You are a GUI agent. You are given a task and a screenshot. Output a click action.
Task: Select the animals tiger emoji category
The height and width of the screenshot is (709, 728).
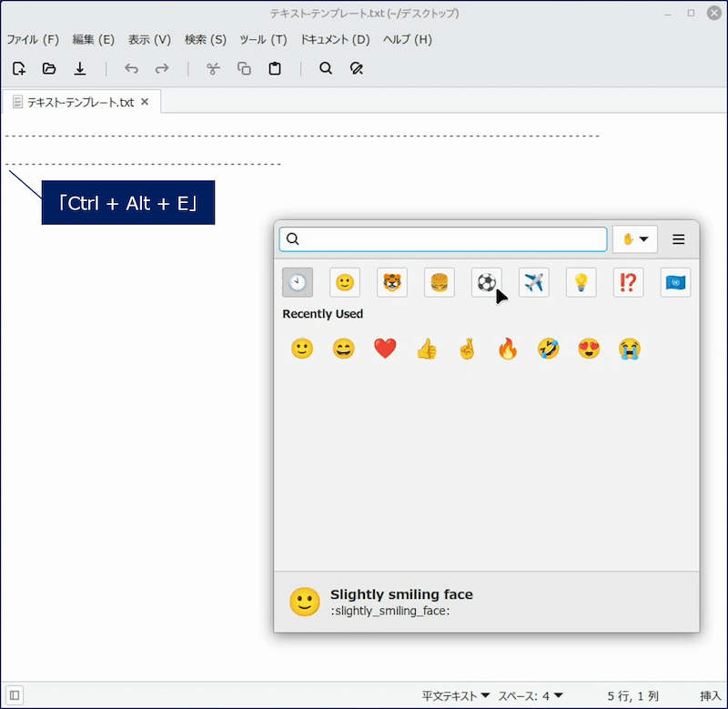click(x=392, y=282)
